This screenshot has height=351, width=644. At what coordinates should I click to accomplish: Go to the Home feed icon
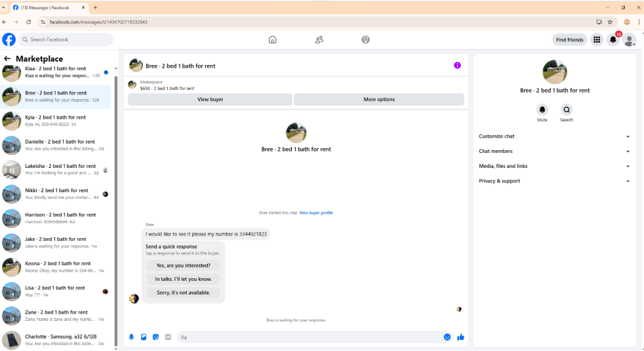pyautogui.click(x=272, y=39)
